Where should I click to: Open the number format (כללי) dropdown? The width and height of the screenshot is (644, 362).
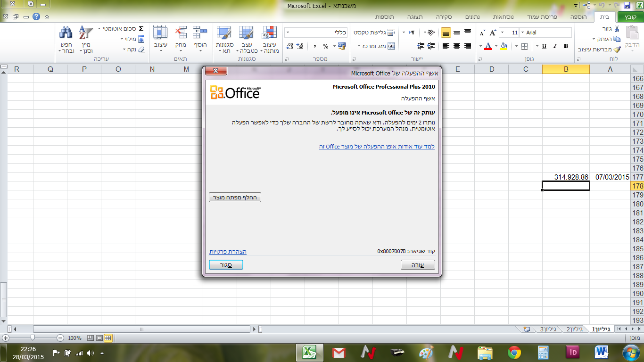click(288, 33)
